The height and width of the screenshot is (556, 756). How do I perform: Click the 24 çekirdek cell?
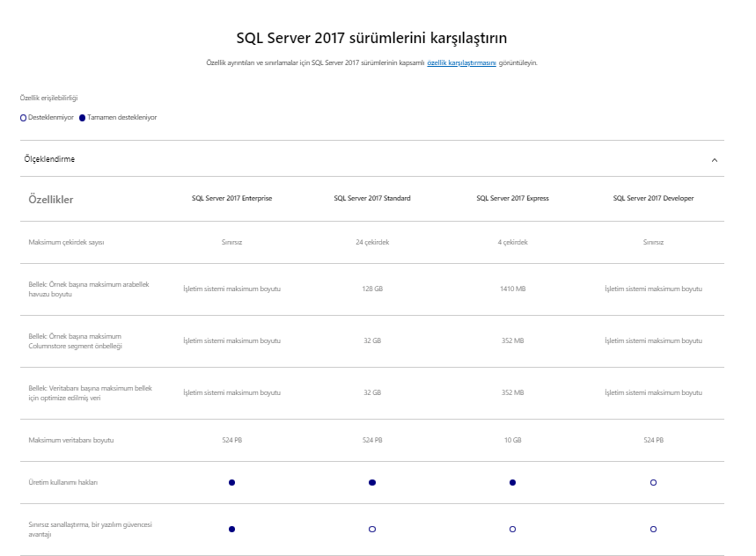point(372,242)
